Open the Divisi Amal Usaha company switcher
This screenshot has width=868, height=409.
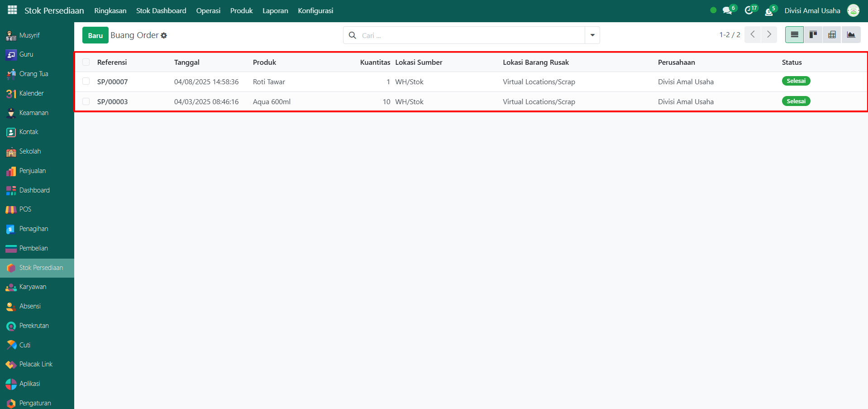(x=812, y=10)
